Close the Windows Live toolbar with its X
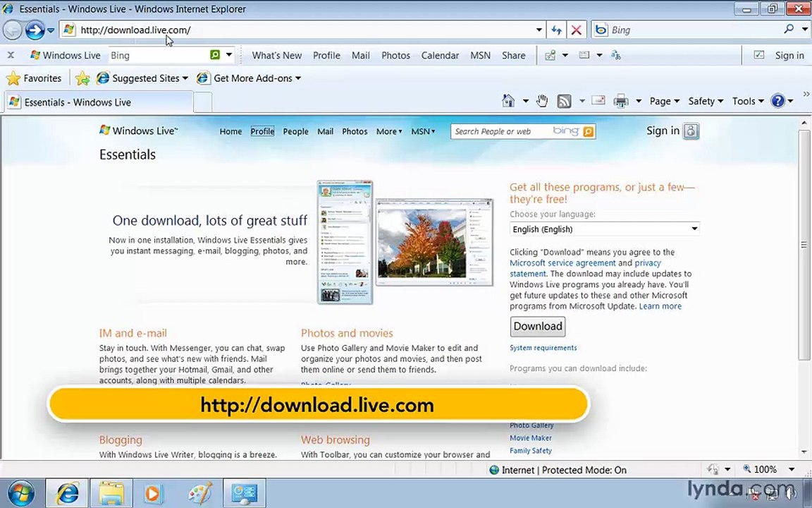 point(11,55)
